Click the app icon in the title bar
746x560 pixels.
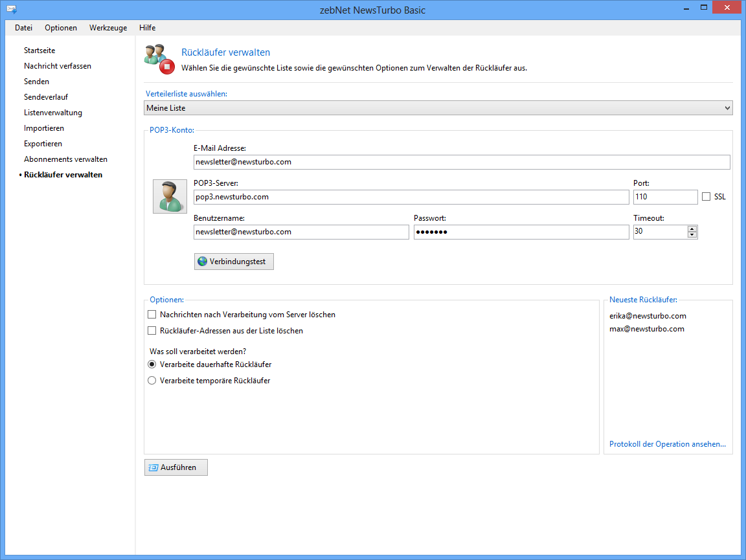(x=12, y=9)
